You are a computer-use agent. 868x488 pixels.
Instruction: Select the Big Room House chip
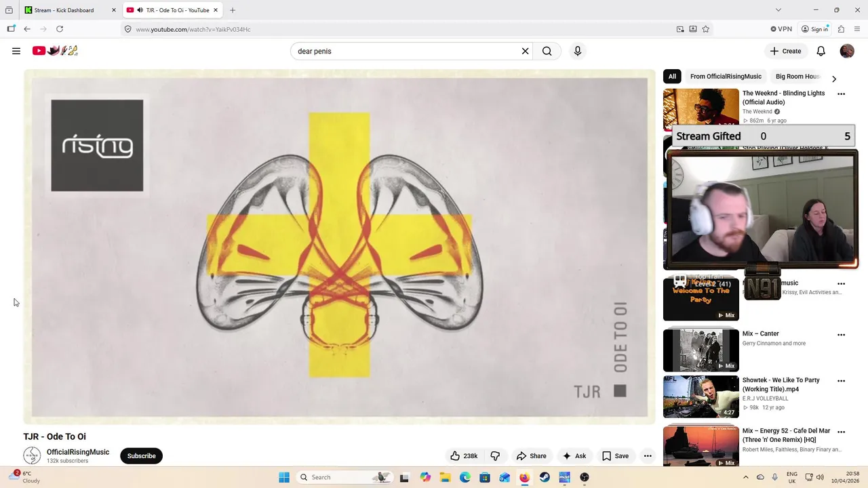(798, 77)
